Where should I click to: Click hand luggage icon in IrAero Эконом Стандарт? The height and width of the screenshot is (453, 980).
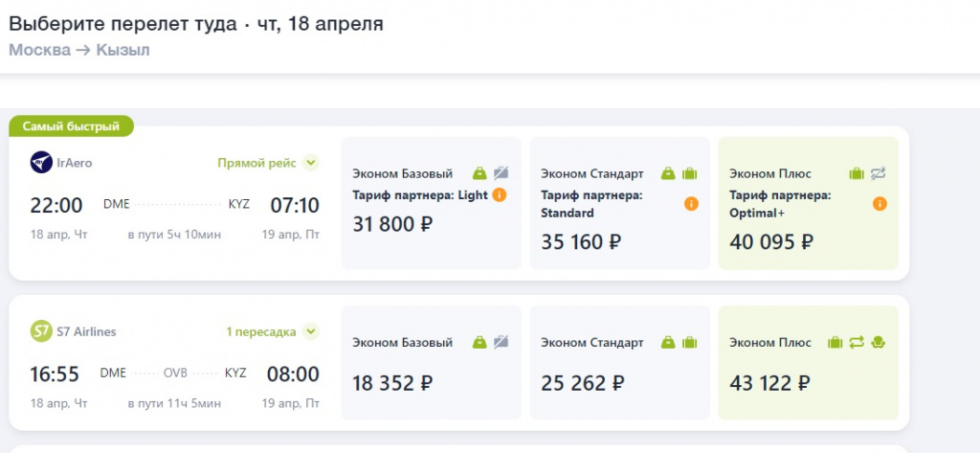pyautogui.click(x=668, y=173)
